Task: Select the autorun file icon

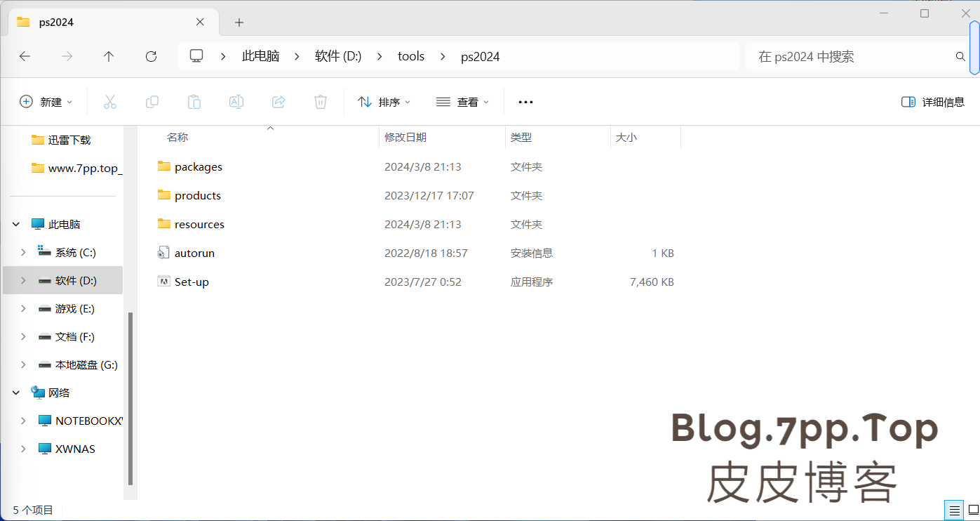Action: click(164, 253)
